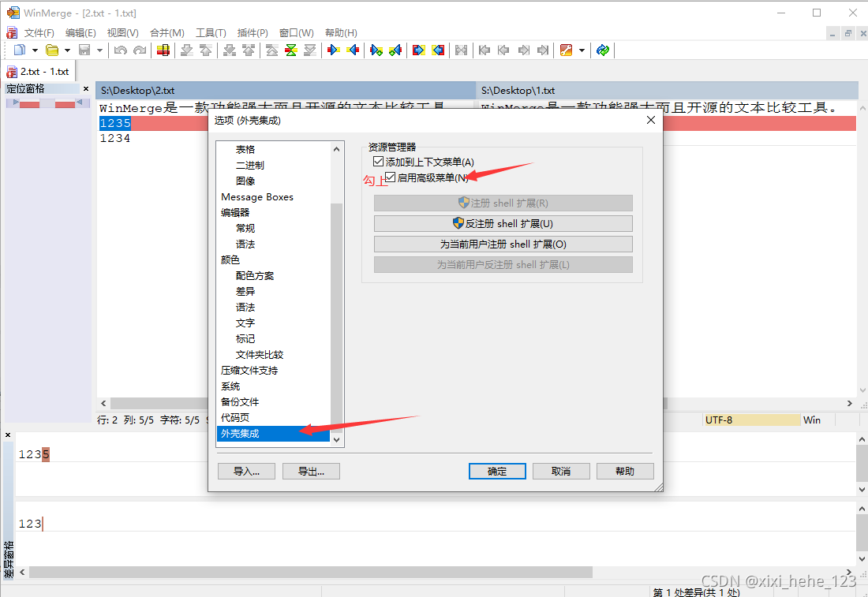Close the 定位窗格 location pane

86,88
